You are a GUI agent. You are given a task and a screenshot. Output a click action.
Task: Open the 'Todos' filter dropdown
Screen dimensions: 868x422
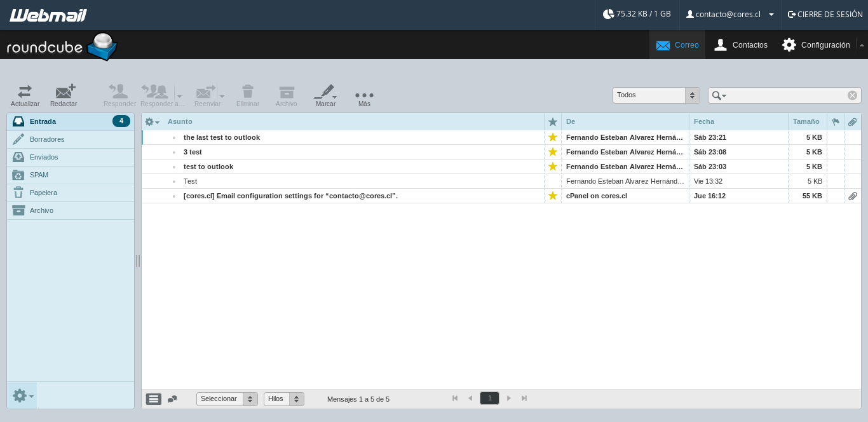tap(655, 95)
